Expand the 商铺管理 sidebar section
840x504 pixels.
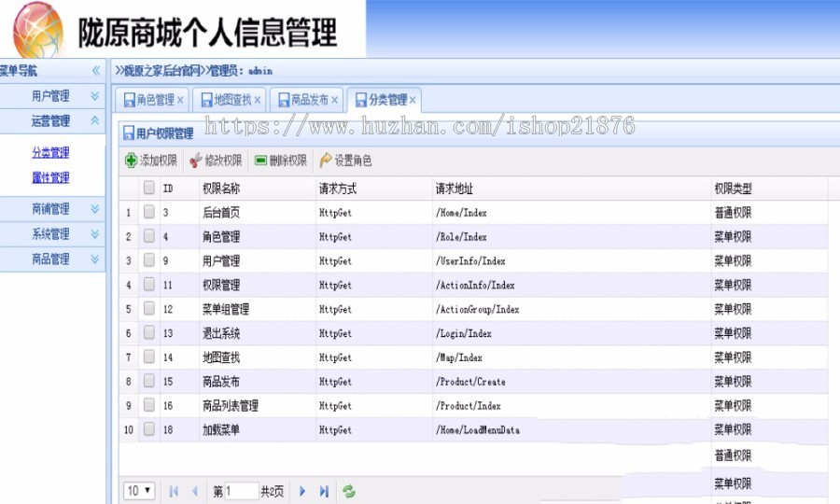(x=95, y=209)
